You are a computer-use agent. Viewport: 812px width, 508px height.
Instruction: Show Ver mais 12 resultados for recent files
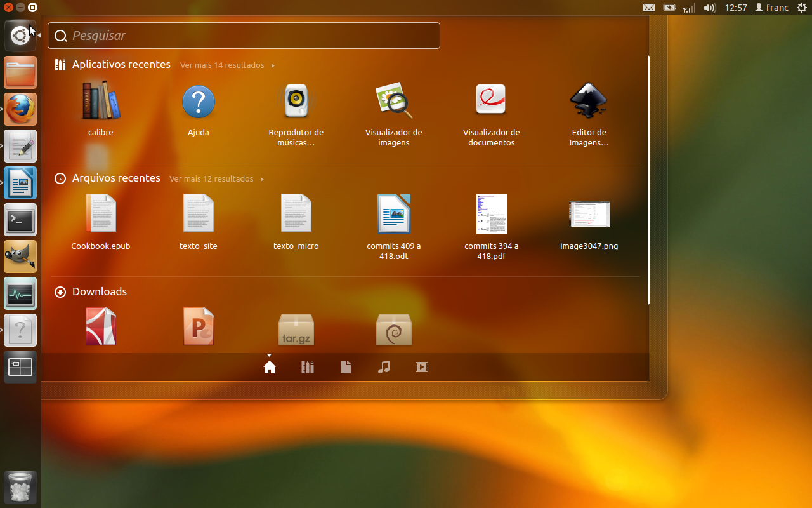(x=211, y=178)
